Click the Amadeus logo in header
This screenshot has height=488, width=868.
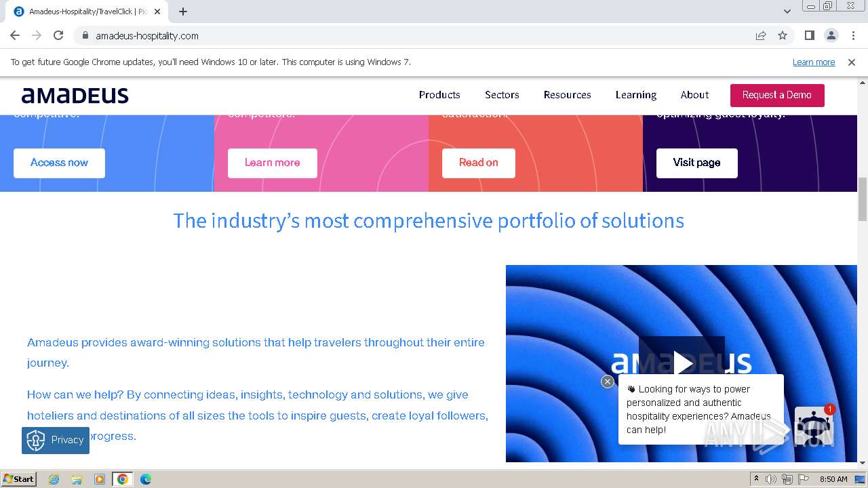point(75,96)
